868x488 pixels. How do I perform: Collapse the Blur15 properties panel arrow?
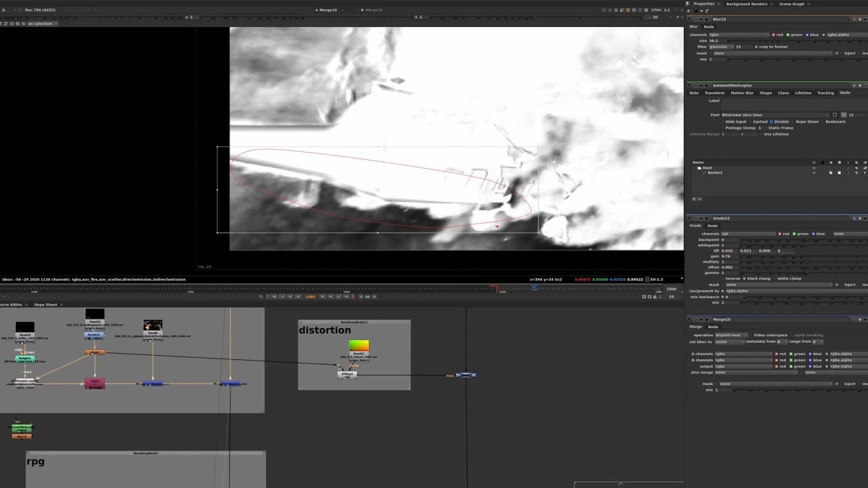point(690,19)
